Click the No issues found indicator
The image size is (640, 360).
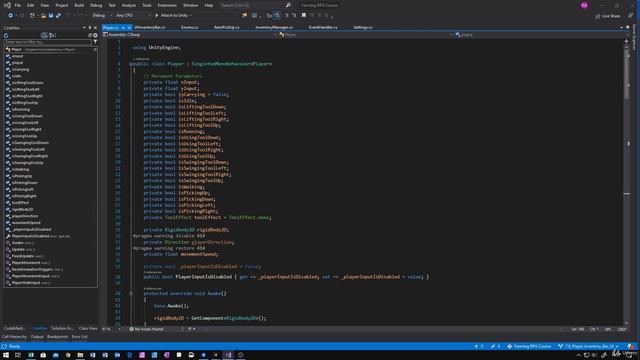click(146, 329)
